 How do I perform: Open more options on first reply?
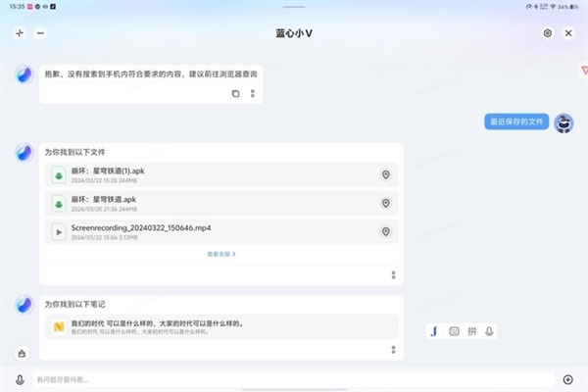click(x=252, y=93)
